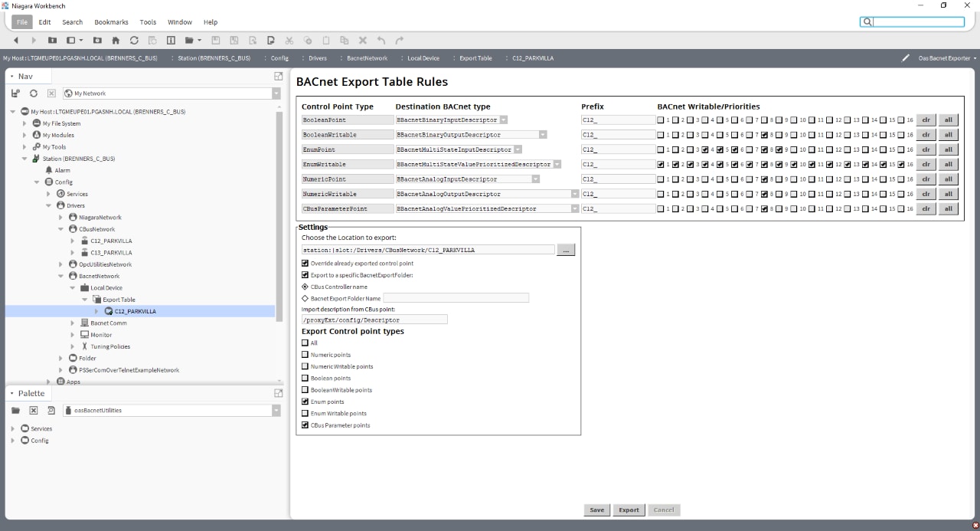This screenshot has width=980, height=531.
Task: Collapse the BacnetNetwork tree node
Action: (x=61, y=276)
